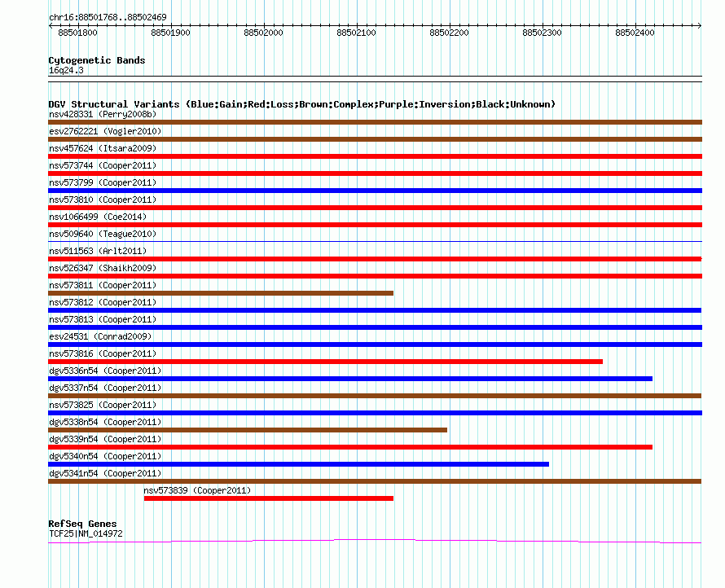
Task: Click the dgv5336n54 (Cooper2011) label
Action: coord(105,371)
